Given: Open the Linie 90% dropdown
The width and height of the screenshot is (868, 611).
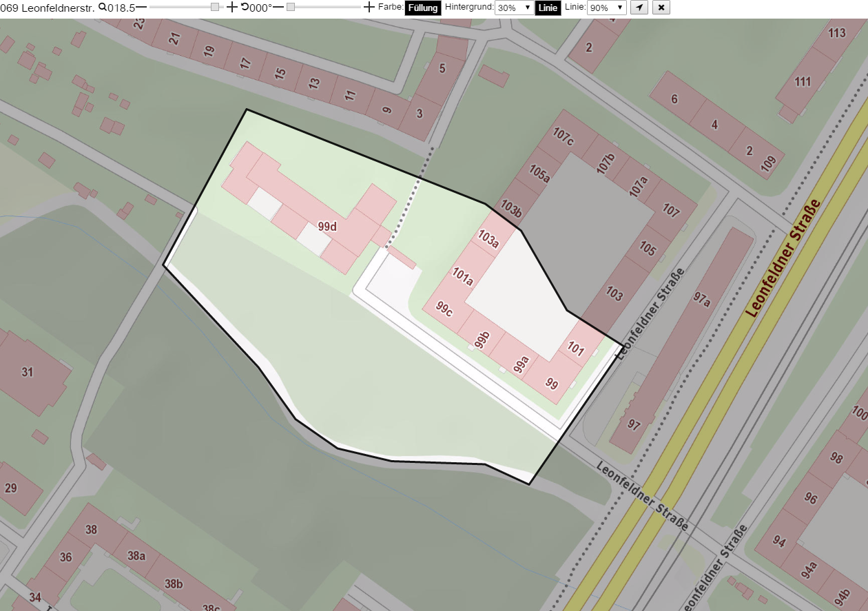Looking at the screenshot, I should pos(607,8).
